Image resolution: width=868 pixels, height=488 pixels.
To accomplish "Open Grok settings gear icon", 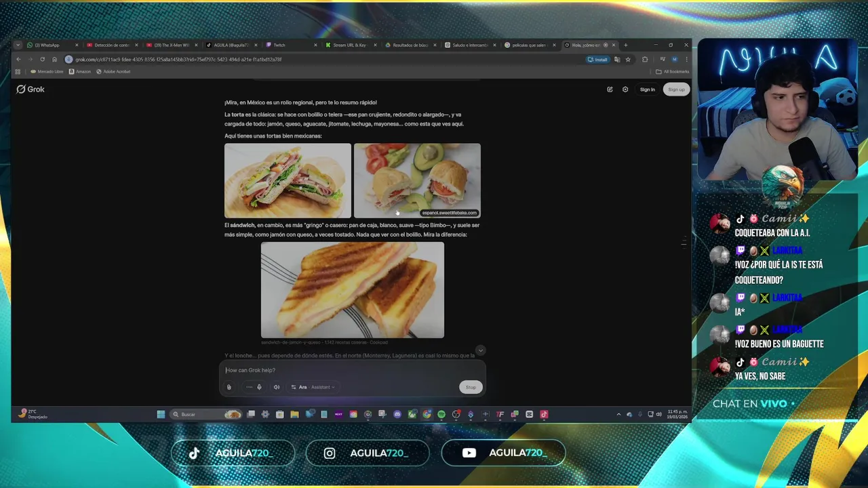I will point(625,89).
